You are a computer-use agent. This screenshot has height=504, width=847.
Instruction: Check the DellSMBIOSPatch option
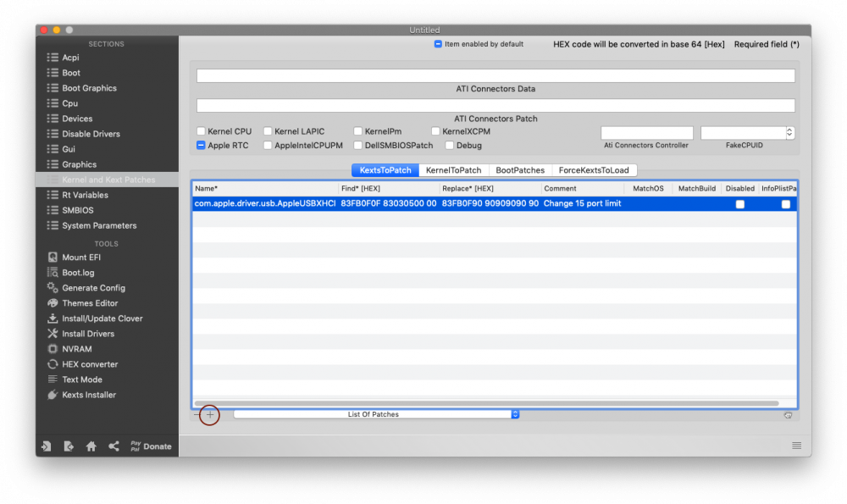pyautogui.click(x=357, y=146)
